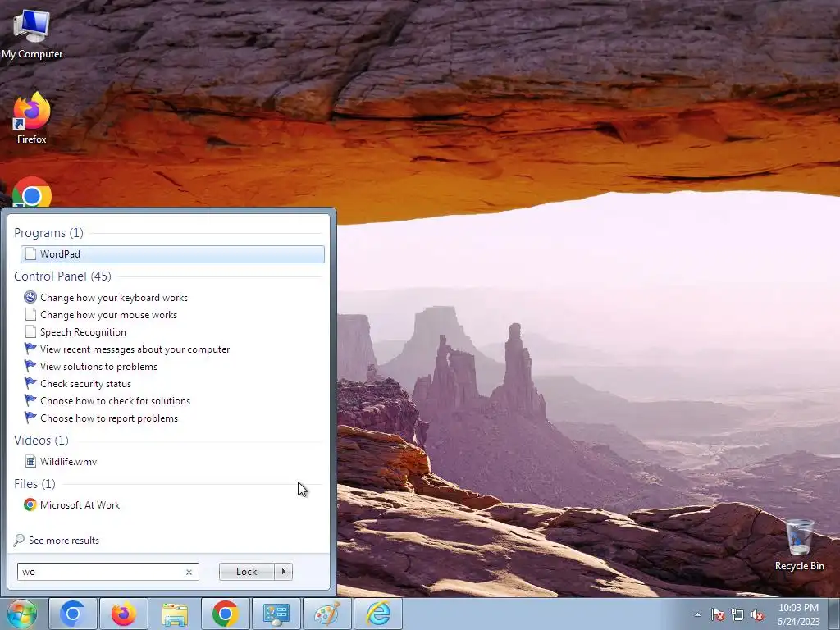
Task: Open Change how your mouse works
Action: click(108, 314)
